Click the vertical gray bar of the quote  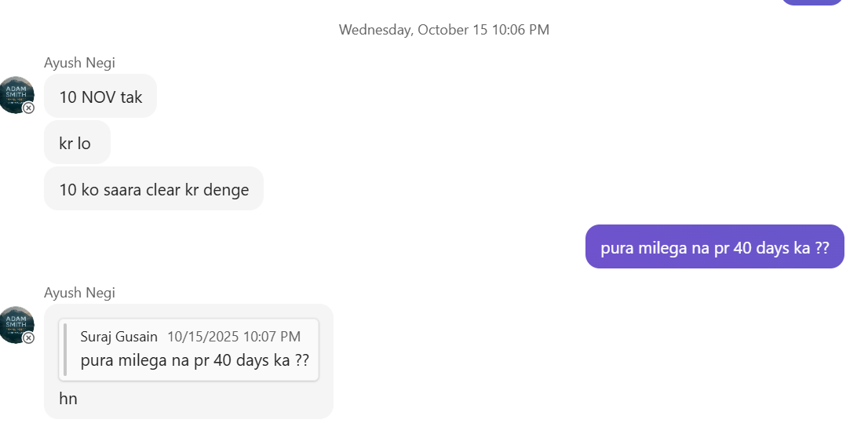(x=65, y=349)
